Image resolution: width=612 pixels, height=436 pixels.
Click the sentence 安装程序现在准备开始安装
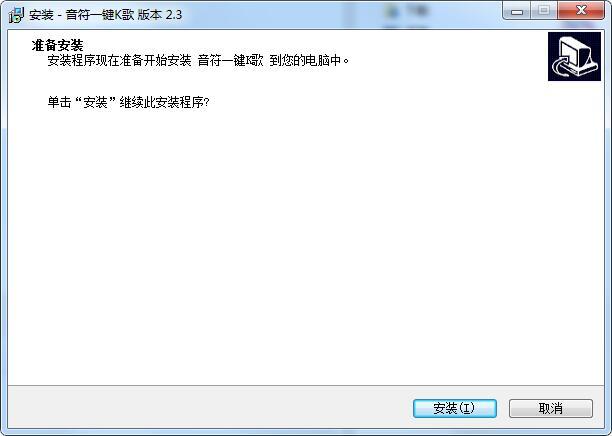tap(119, 61)
